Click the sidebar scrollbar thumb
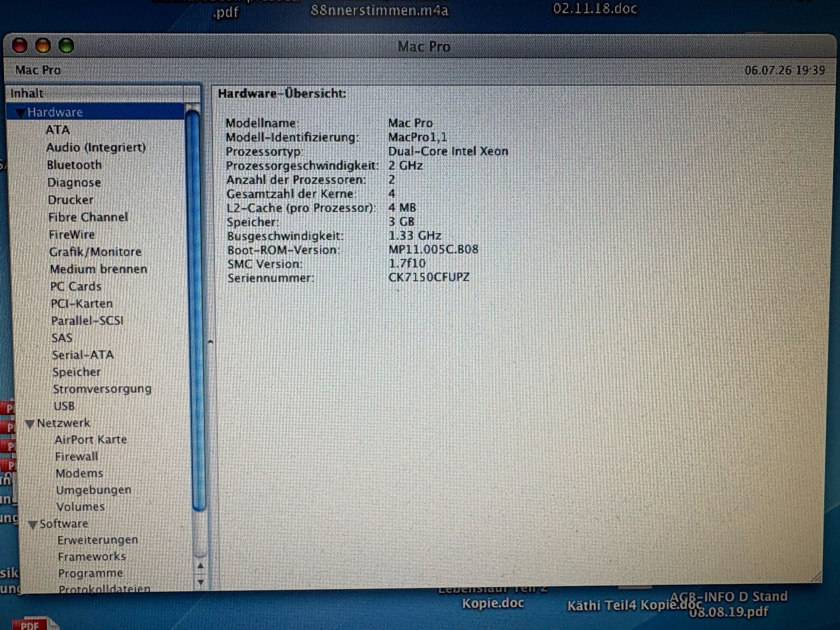This screenshot has height=630, width=840. click(196, 310)
